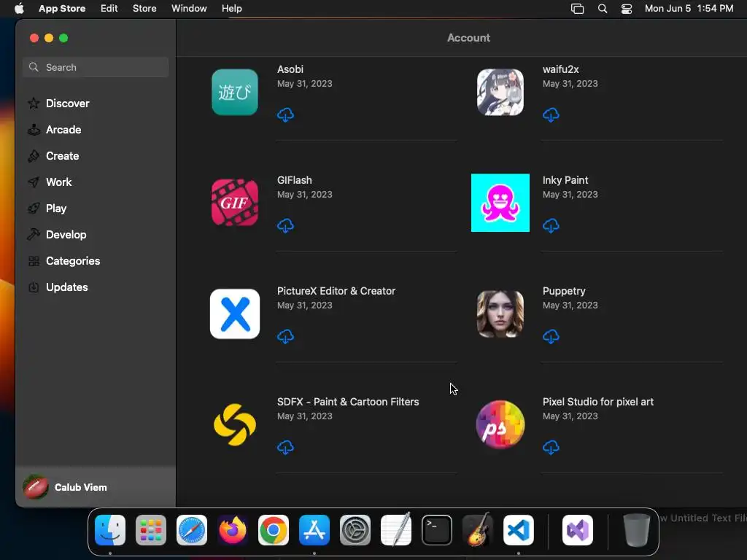Open the GIFlash app icon
This screenshot has width=747, height=560.
(235, 203)
